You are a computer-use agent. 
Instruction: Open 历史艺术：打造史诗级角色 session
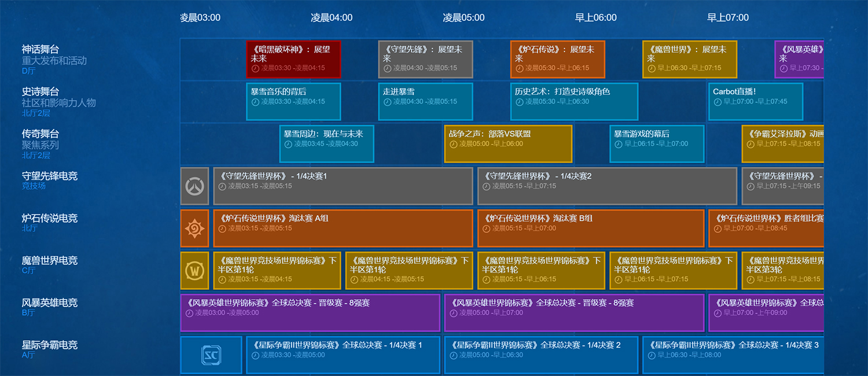[575, 102]
